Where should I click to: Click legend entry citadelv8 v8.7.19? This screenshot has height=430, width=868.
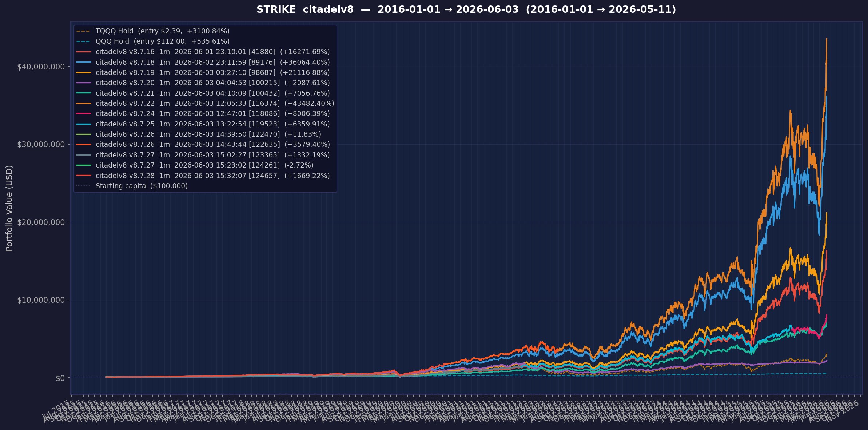pos(203,72)
